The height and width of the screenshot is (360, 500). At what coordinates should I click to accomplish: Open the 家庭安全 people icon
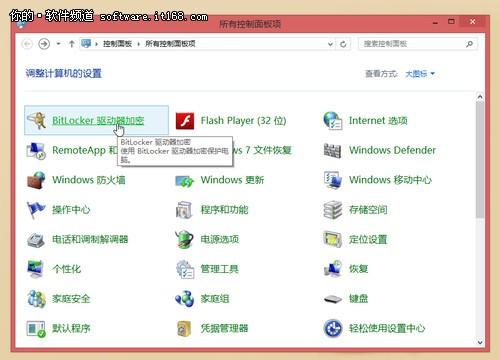[36, 299]
